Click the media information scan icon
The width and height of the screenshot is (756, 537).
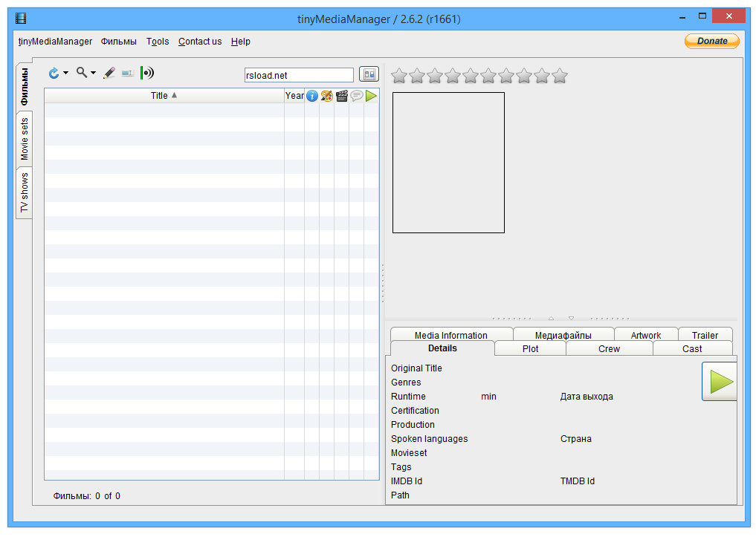(147, 74)
